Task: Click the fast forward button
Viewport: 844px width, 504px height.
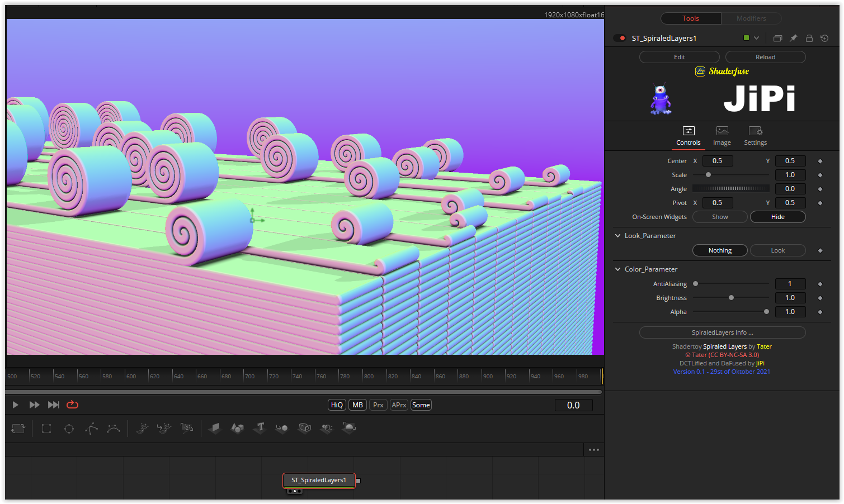Action: (x=34, y=405)
